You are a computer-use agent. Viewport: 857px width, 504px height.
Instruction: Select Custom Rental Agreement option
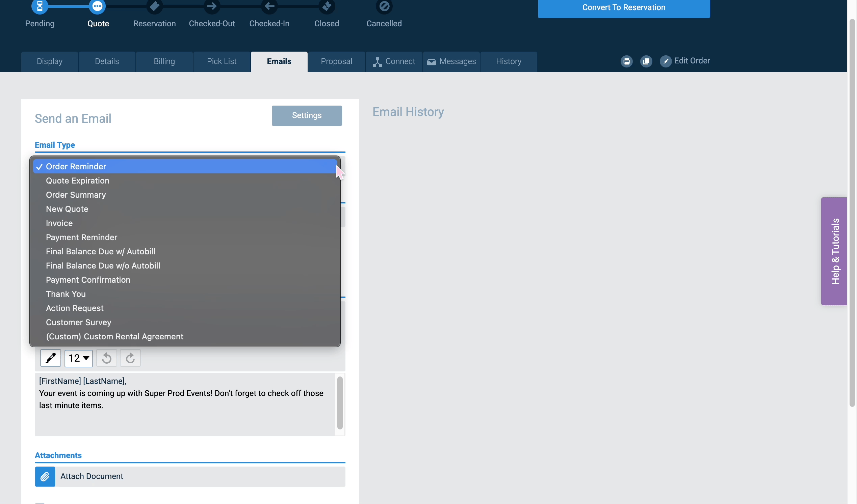(185, 336)
